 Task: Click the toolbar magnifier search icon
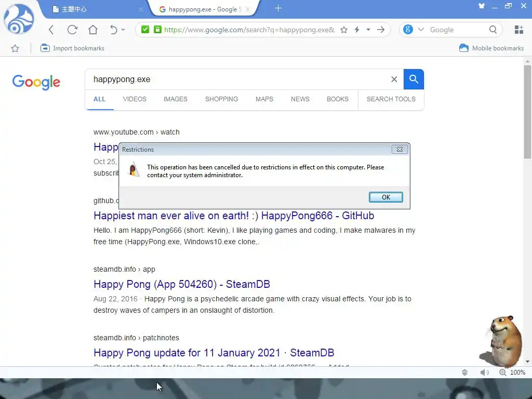pos(493,30)
